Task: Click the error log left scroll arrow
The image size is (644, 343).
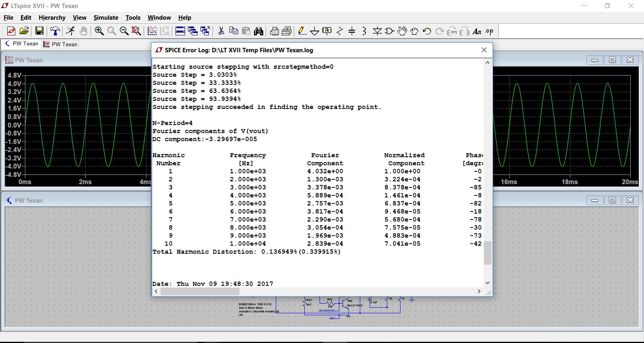Action: click(x=156, y=291)
